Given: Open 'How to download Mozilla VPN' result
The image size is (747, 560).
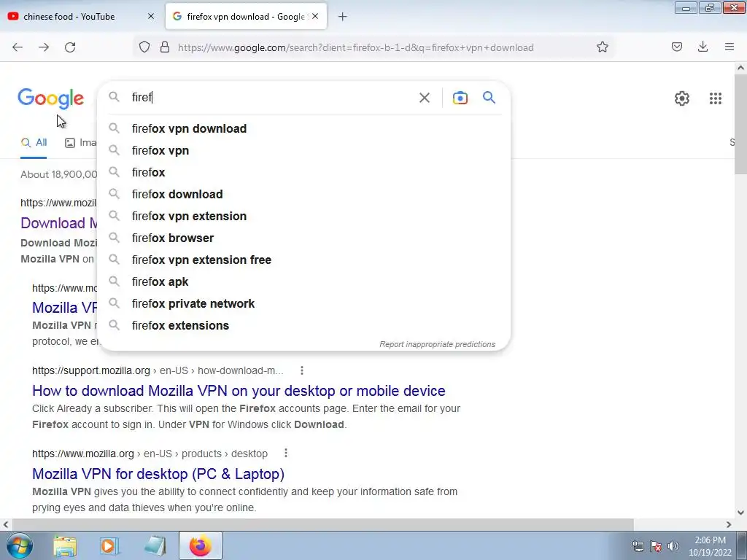Looking at the screenshot, I should click(x=239, y=391).
